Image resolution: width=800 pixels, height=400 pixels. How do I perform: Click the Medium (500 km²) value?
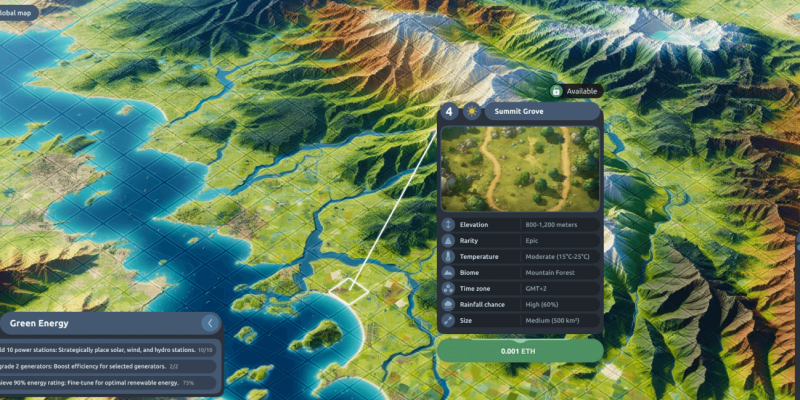552,320
